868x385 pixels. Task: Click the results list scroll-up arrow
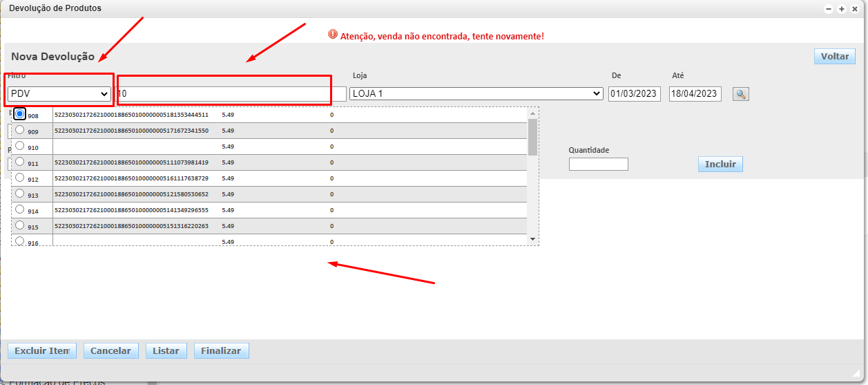click(532, 113)
